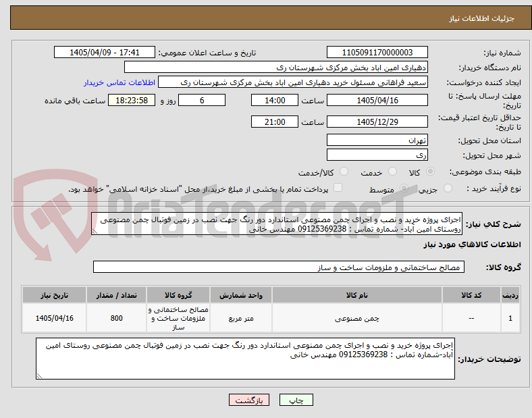Click the تاریخ نیاز column header
Screen dimensions: 532x418
pyautogui.click(x=54, y=295)
